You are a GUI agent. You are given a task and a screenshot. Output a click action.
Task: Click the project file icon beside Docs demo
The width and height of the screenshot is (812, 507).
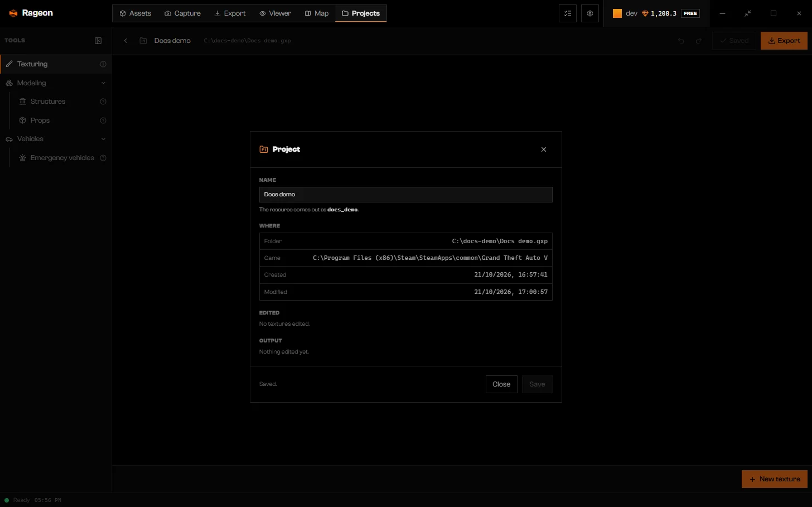pyautogui.click(x=143, y=41)
